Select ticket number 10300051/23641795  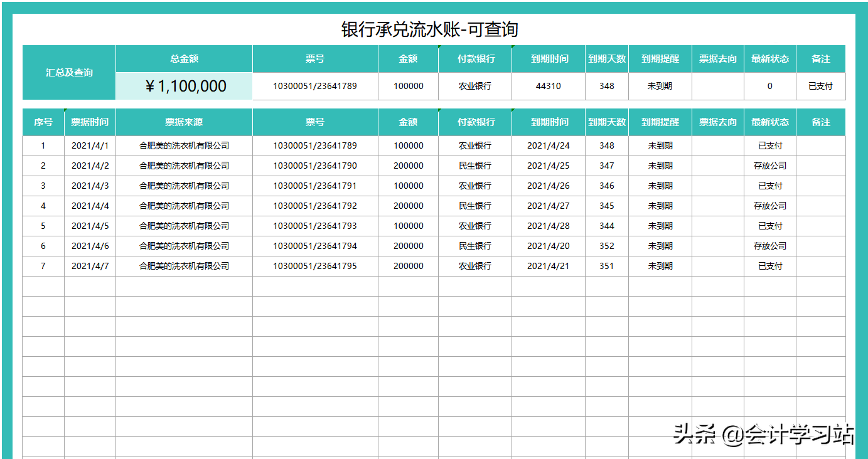pos(315,266)
